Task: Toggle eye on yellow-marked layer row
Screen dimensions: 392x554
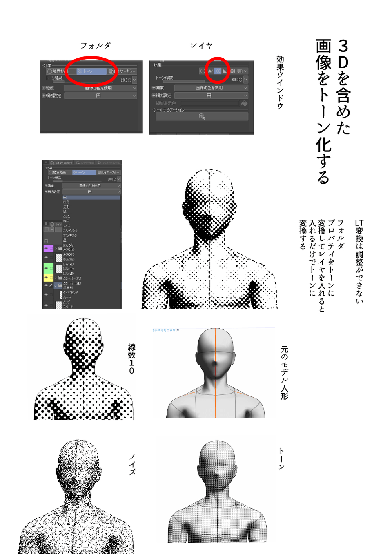Action: pos(46,278)
